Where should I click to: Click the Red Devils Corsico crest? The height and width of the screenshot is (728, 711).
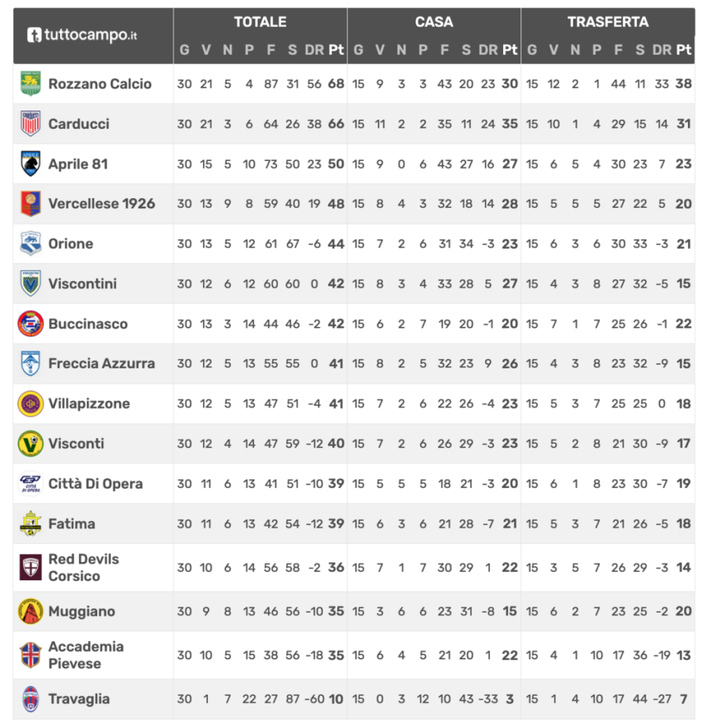click(x=30, y=568)
